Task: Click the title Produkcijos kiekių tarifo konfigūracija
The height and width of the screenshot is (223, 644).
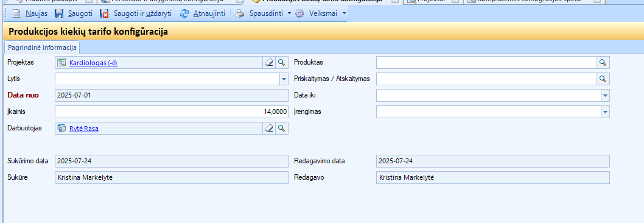Action: (x=88, y=32)
